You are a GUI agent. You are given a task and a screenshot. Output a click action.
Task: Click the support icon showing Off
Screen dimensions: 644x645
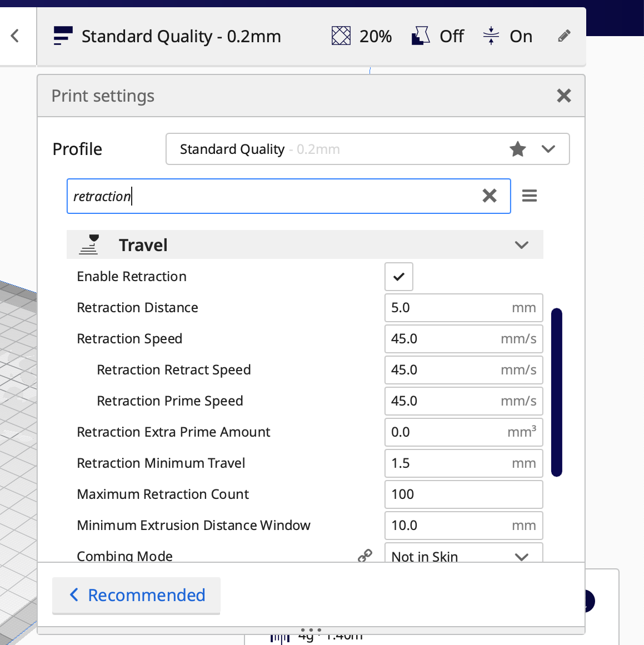pos(421,36)
